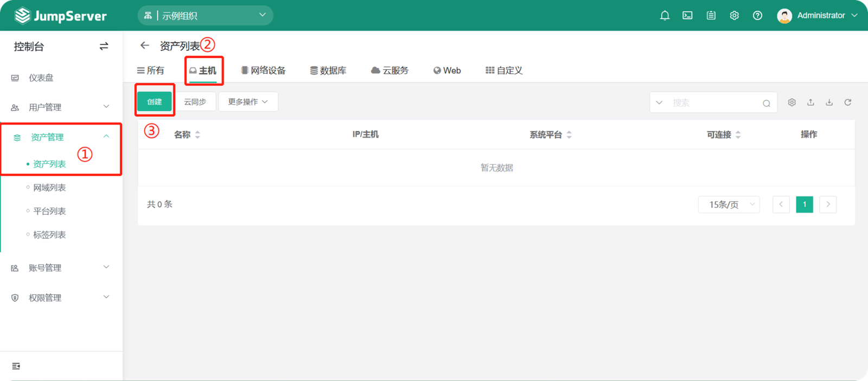
Task: Sort by 可连接 column arrows
Action: click(738, 135)
